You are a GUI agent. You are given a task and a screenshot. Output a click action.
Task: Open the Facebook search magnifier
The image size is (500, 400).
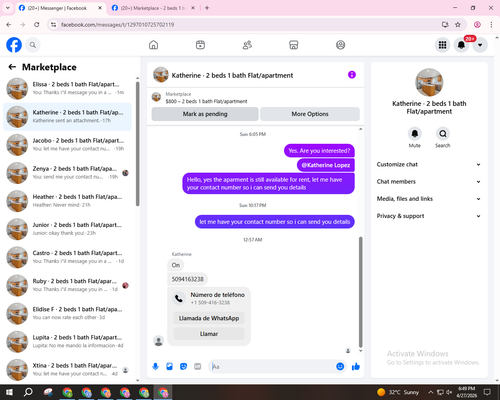coord(33,45)
